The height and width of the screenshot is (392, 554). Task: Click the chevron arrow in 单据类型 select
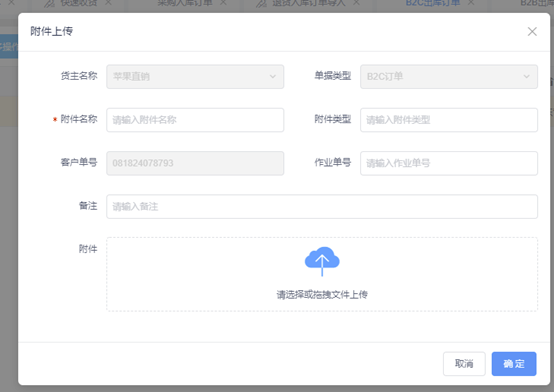526,76
